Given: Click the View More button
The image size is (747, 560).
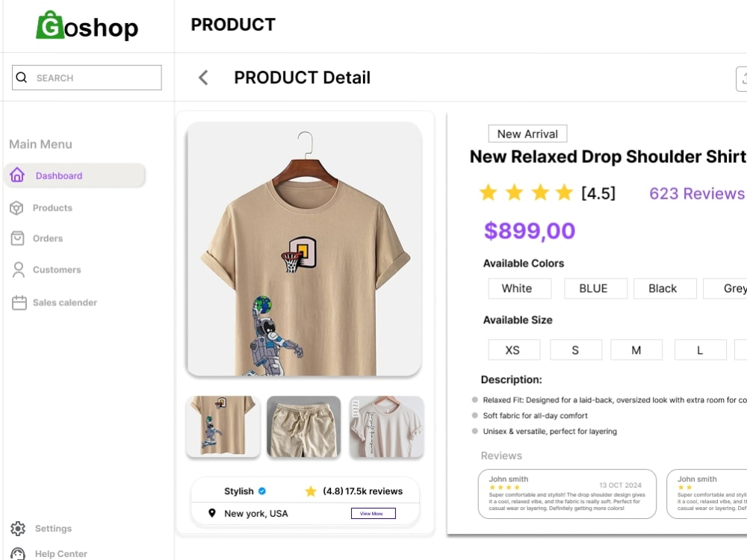Looking at the screenshot, I should click(373, 514).
